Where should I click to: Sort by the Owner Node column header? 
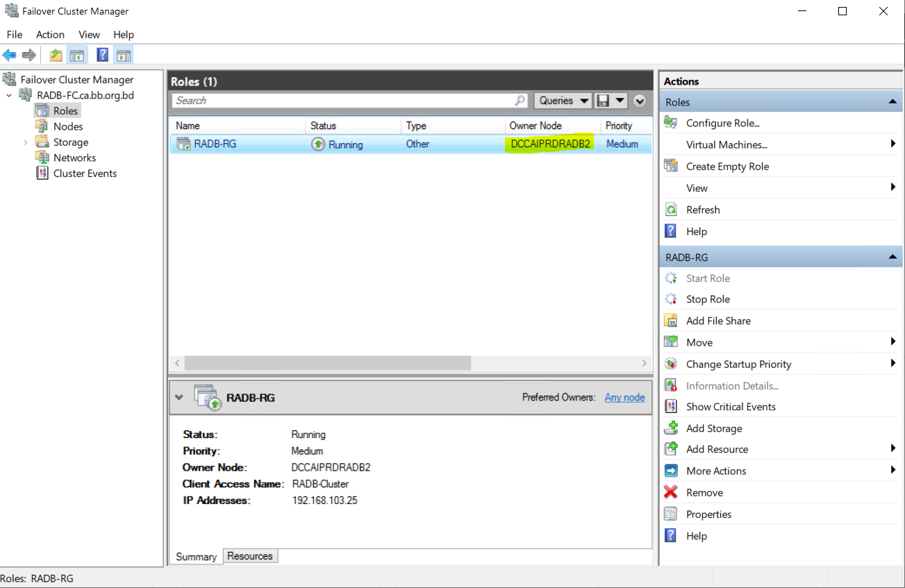click(x=553, y=126)
